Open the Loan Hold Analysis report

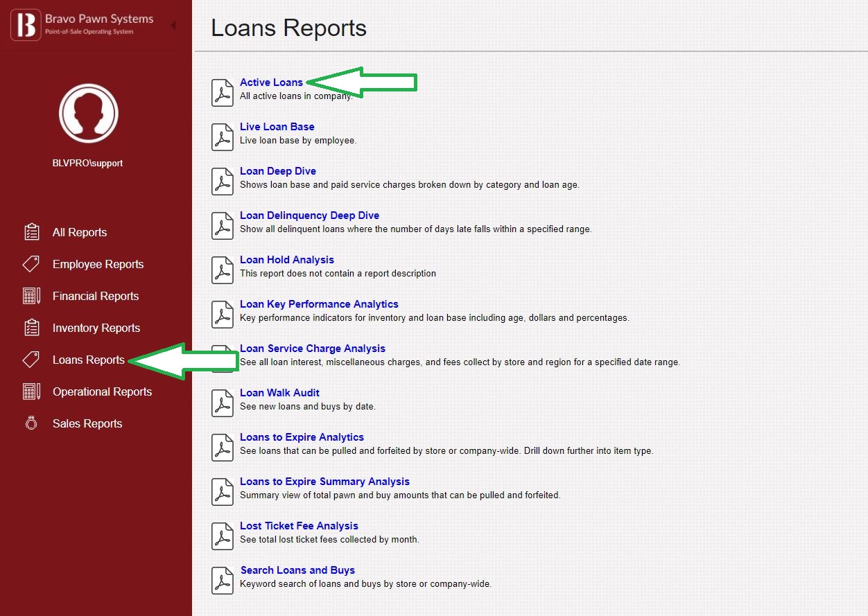click(287, 260)
